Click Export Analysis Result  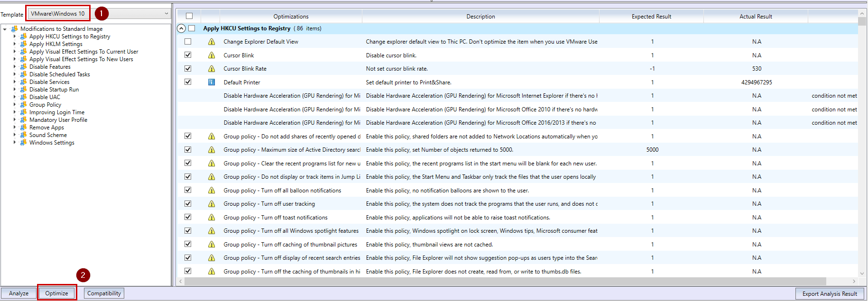[x=830, y=294]
